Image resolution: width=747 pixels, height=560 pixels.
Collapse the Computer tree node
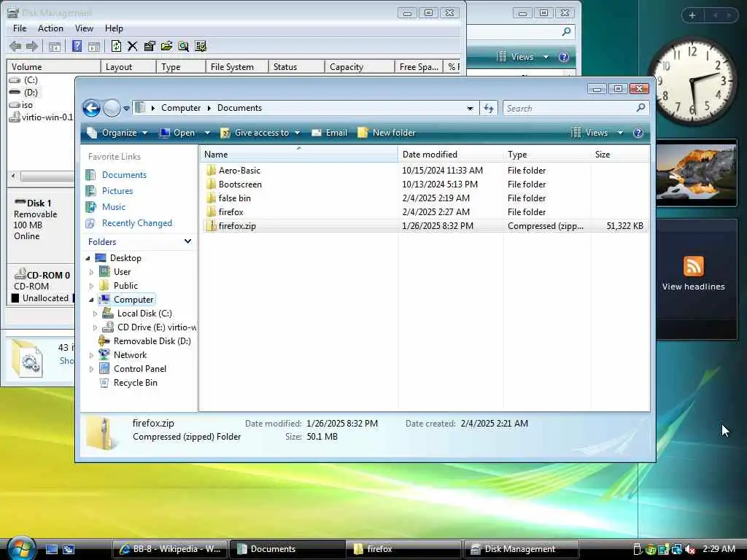[x=91, y=300]
